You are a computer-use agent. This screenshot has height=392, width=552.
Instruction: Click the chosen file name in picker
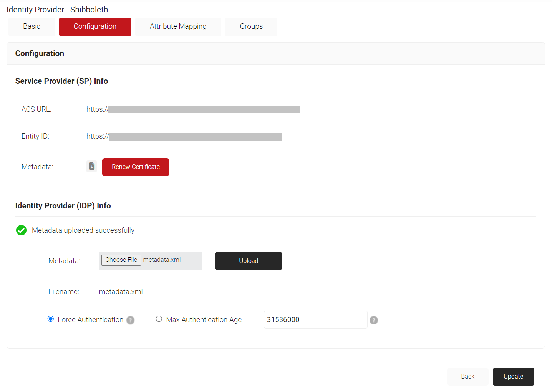coord(162,260)
